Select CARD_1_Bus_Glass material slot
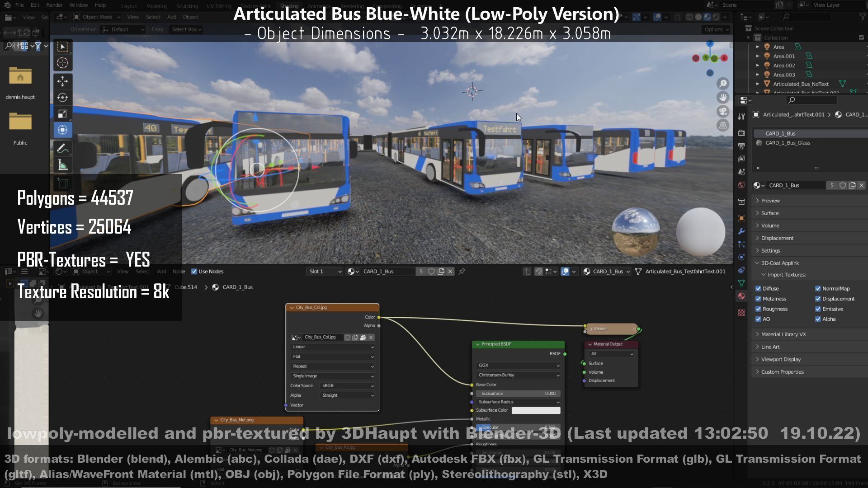The height and width of the screenshot is (488, 868). click(788, 143)
